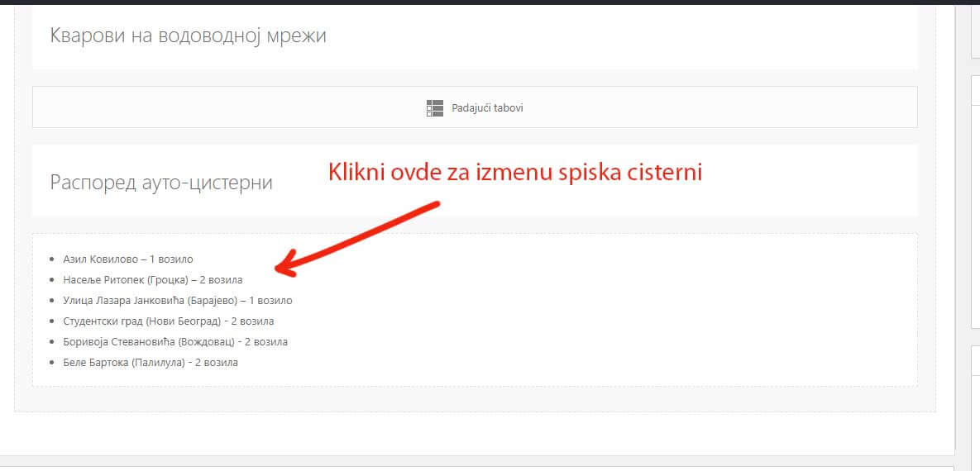Screen dimensions: 980x471
Task: Select the Распоред ауто-цистерни heading
Action: point(161,183)
